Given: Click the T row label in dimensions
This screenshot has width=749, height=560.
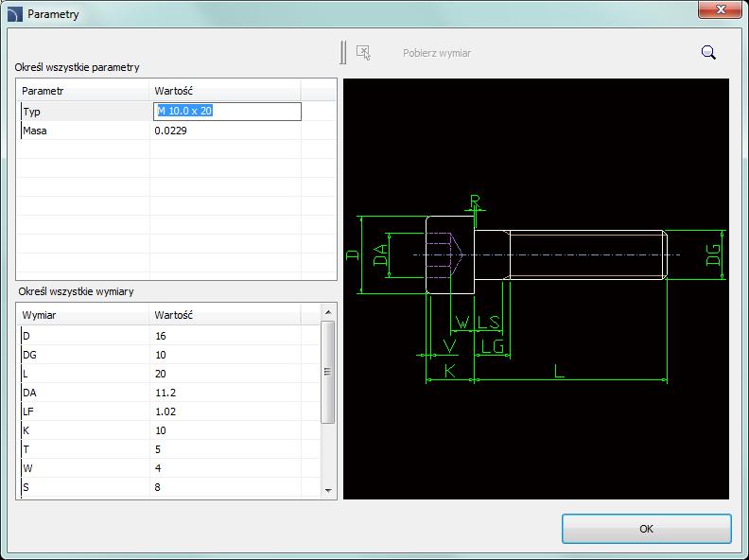Looking at the screenshot, I should pos(26,449).
